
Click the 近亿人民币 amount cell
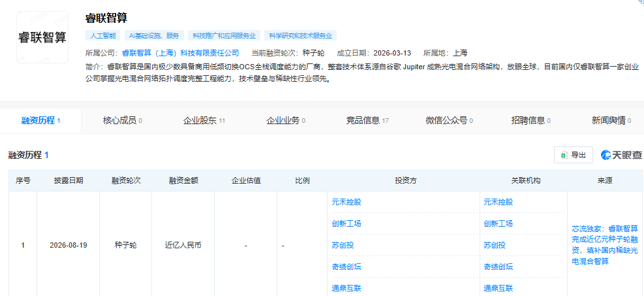pos(183,246)
